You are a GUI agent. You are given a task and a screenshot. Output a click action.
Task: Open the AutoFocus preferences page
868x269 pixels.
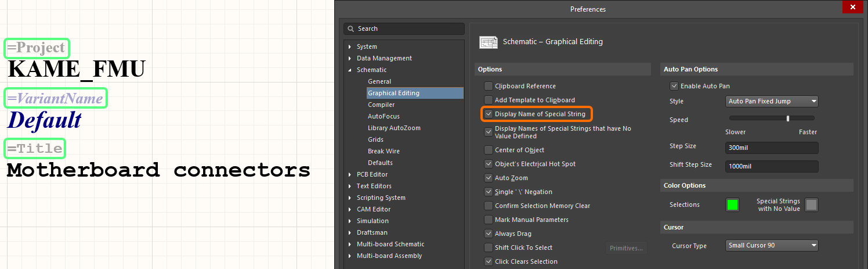click(x=384, y=116)
